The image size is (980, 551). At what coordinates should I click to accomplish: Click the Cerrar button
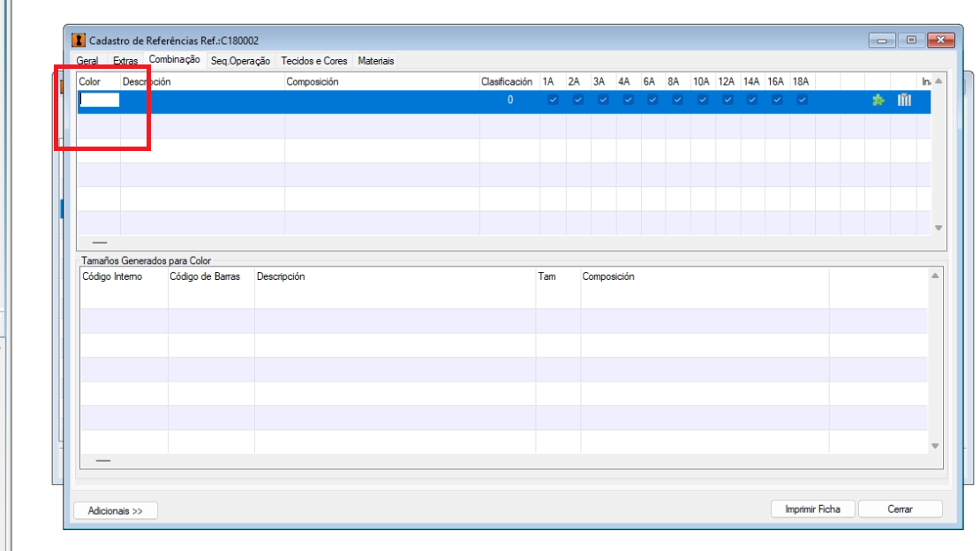pyautogui.click(x=900, y=509)
